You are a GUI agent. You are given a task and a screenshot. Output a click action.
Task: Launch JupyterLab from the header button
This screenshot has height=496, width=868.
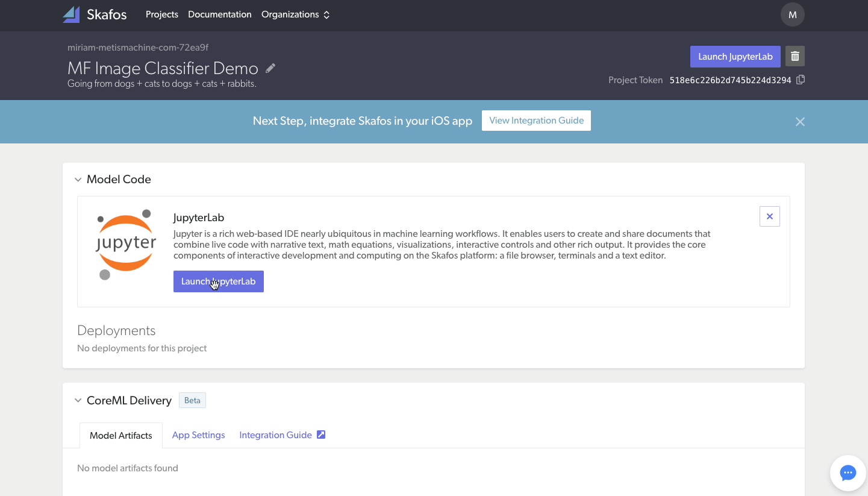pos(735,57)
